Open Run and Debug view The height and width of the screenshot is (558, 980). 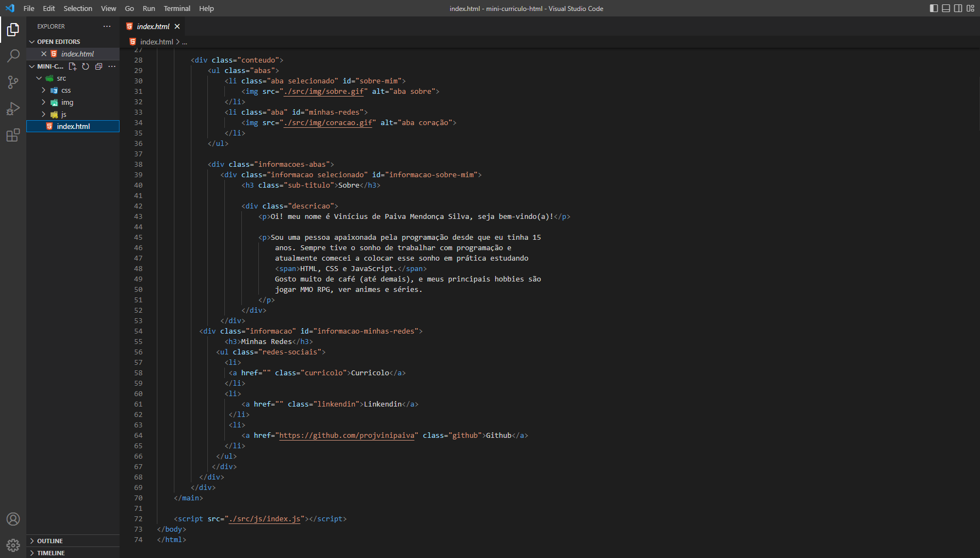click(x=13, y=109)
